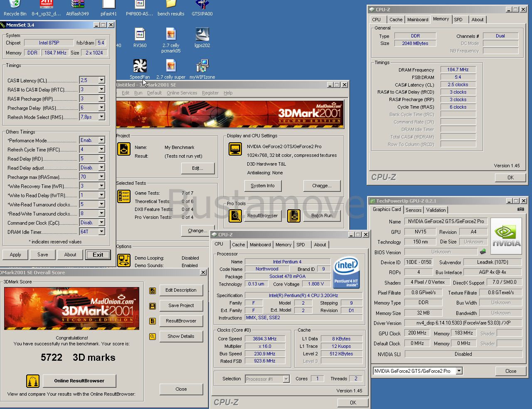Click Apply in MemSet
Screen dimensions: 532x409
click(15, 255)
